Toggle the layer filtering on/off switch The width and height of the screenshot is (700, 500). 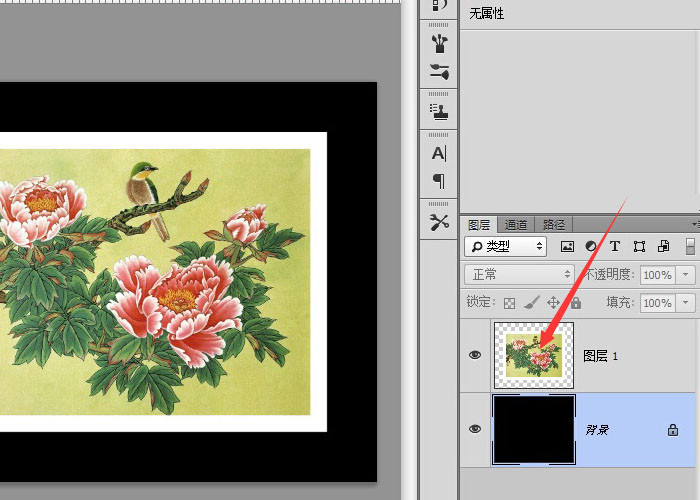click(x=690, y=246)
